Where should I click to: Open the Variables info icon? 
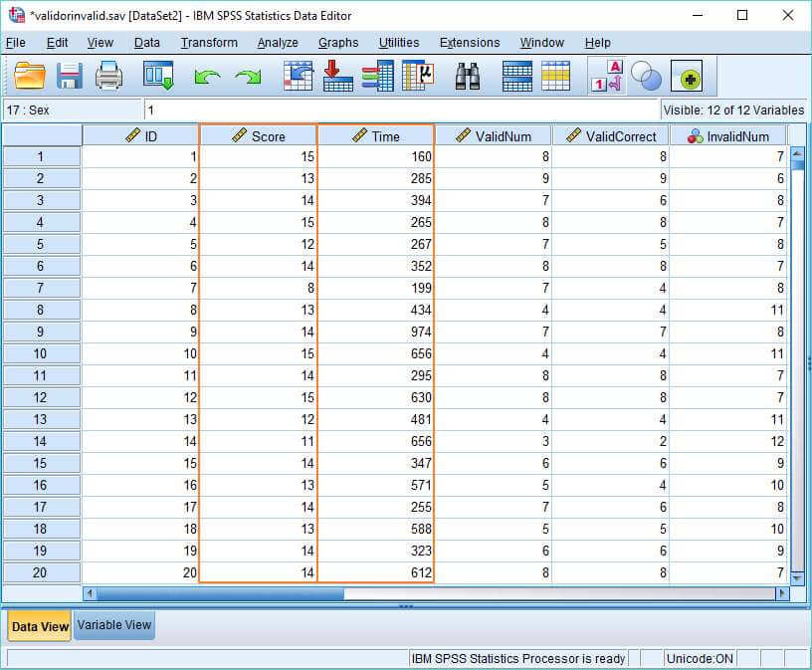point(377,76)
